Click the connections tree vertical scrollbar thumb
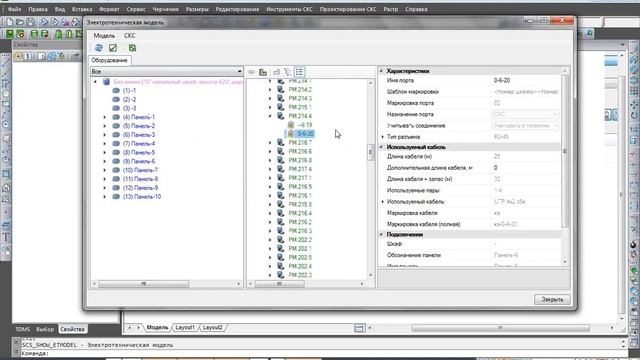 click(x=370, y=152)
